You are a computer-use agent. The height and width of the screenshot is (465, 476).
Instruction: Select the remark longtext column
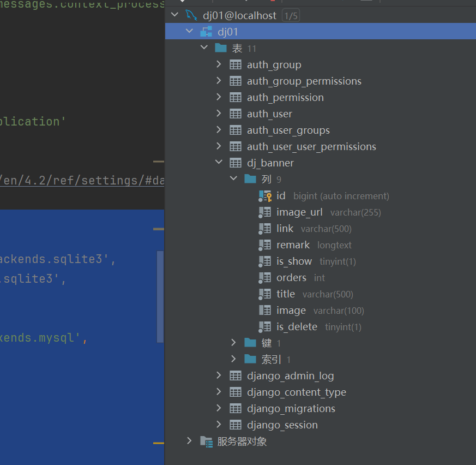(293, 245)
